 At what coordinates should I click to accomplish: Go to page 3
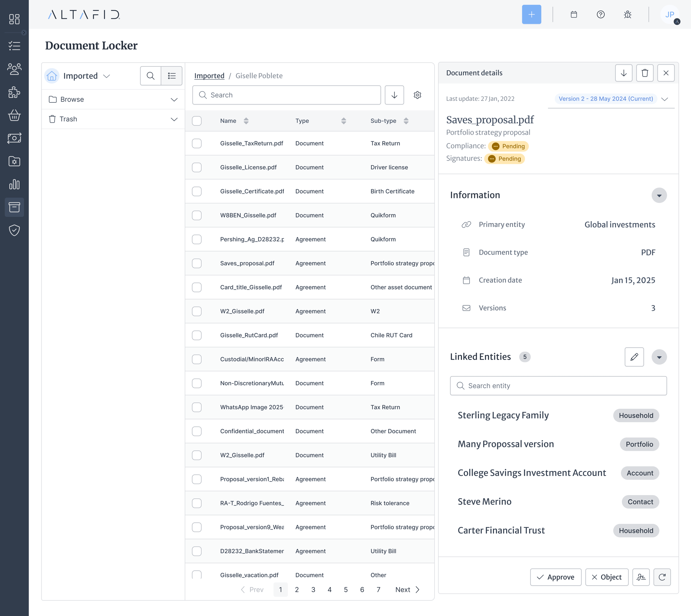[x=313, y=589]
